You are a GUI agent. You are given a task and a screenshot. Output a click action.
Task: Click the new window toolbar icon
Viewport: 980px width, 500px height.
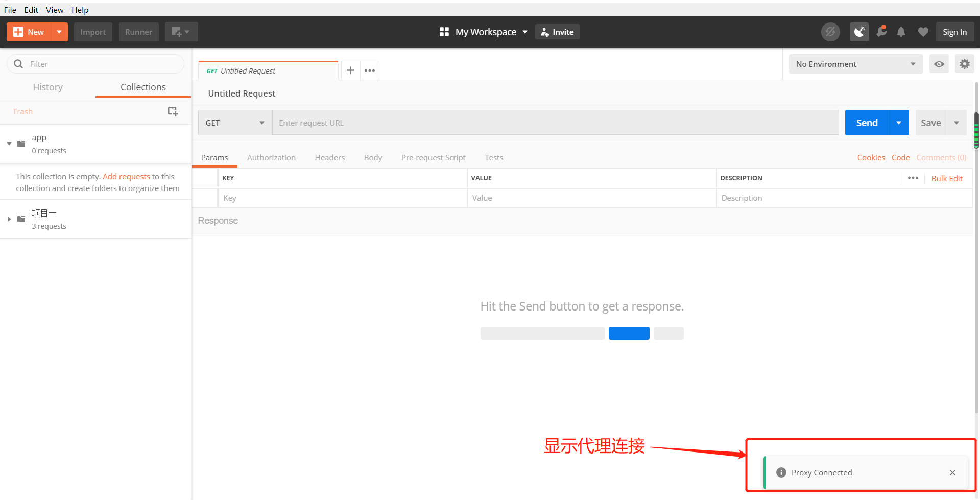(x=181, y=32)
